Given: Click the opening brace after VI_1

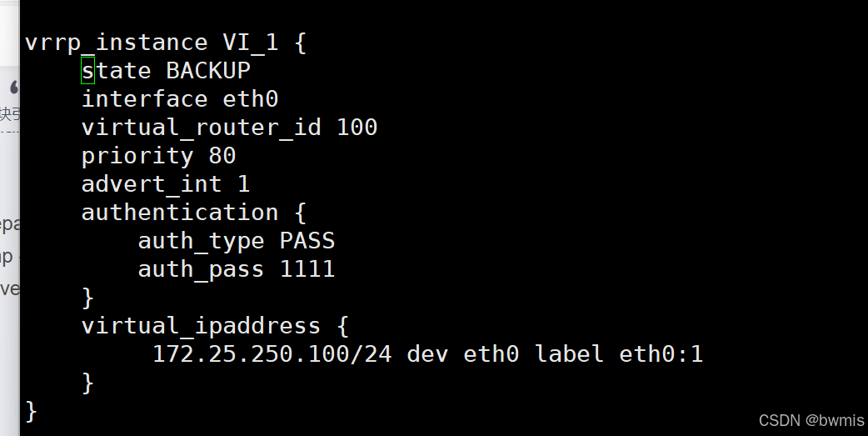Looking at the screenshot, I should coord(300,43).
